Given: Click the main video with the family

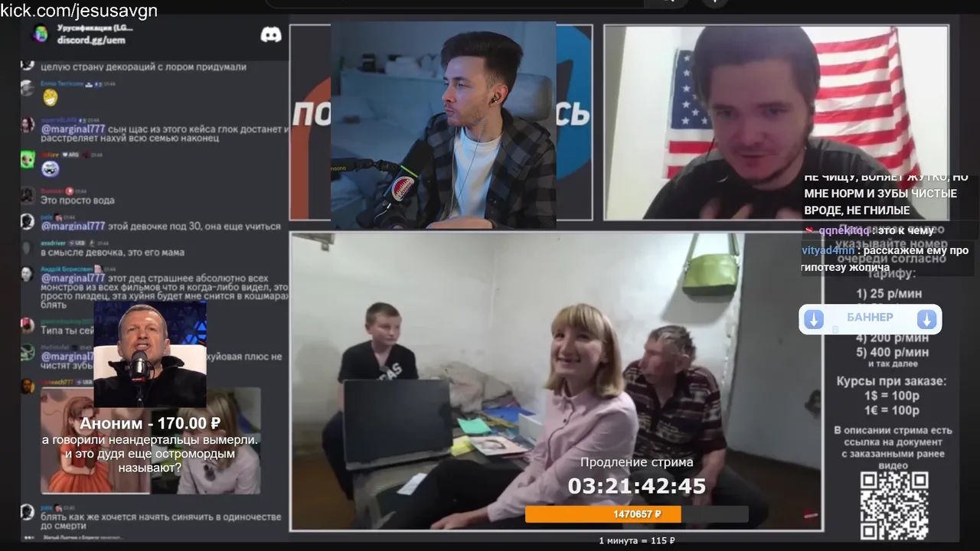Looking at the screenshot, I should pos(557,381).
